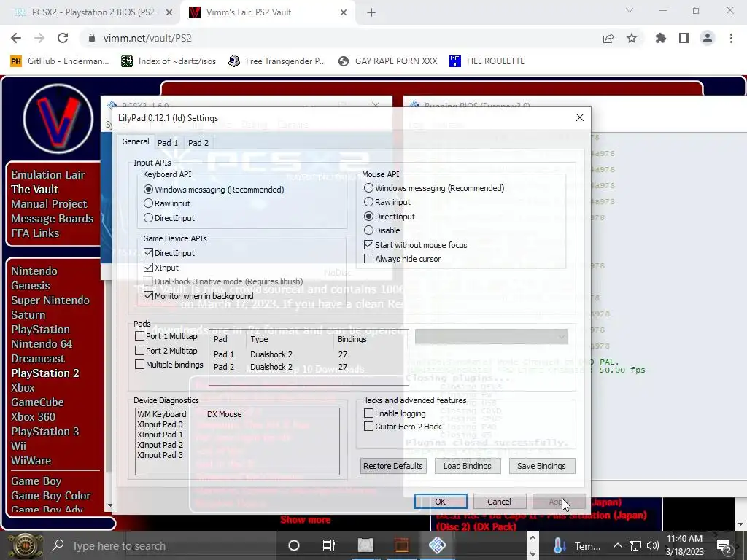
Task: Confirm LilyPad settings with OK
Action: coord(441,502)
